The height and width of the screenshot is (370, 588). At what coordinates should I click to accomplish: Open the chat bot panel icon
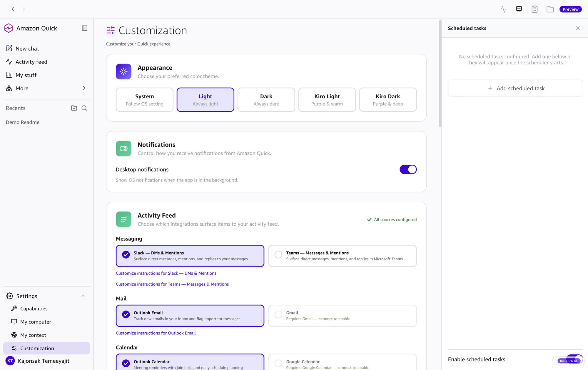click(519, 9)
